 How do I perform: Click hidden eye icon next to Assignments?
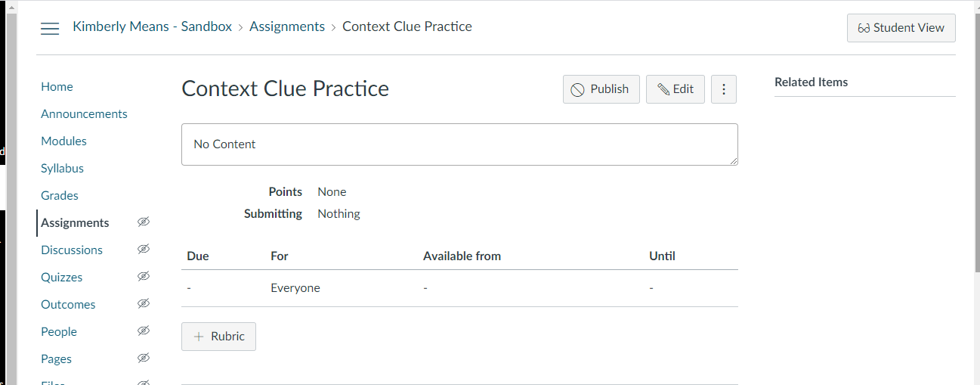[x=144, y=222]
